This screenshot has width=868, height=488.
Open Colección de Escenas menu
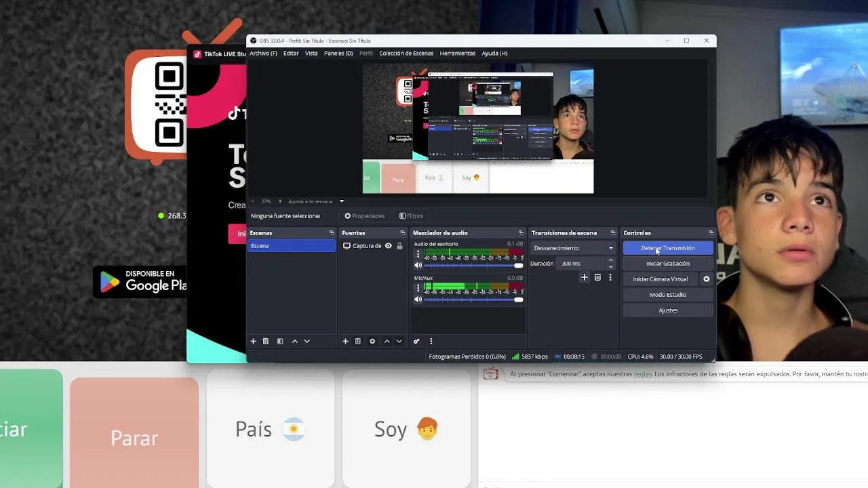[x=406, y=54]
